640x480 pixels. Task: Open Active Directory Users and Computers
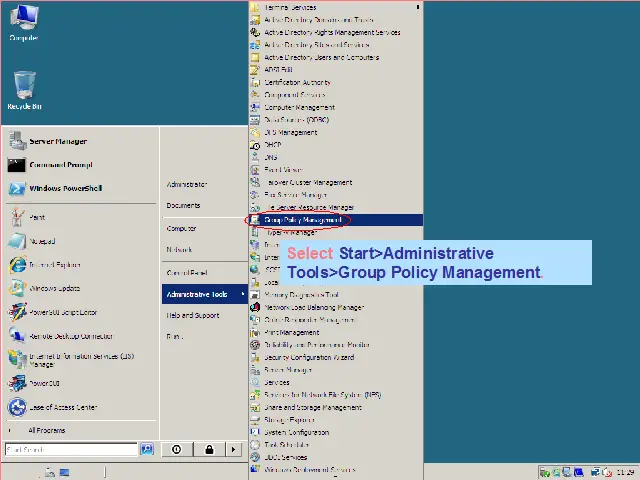[x=336, y=57]
